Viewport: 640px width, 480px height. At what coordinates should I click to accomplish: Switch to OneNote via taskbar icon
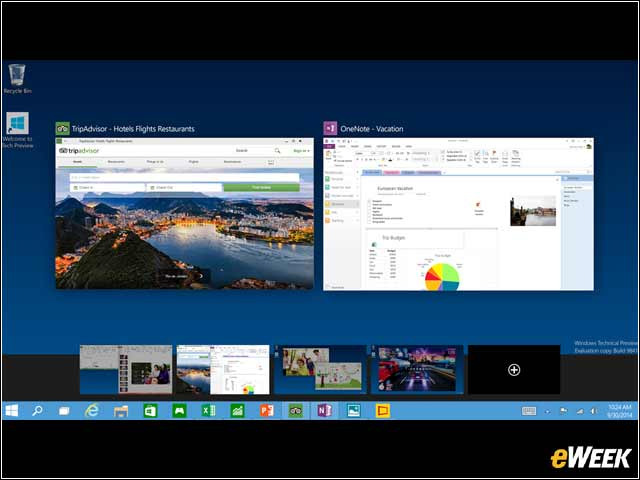pos(324,411)
